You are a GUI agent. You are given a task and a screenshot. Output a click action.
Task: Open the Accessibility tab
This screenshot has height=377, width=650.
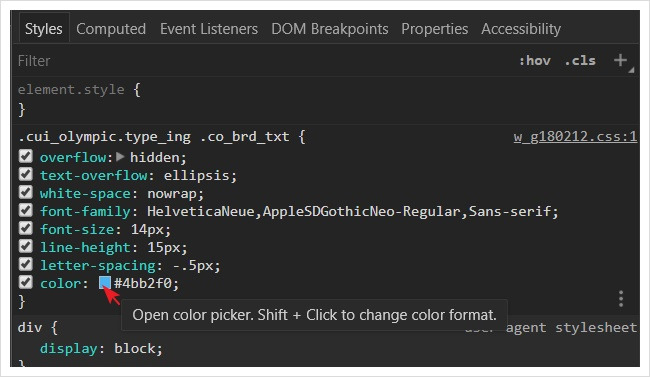[x=521, y=29]
